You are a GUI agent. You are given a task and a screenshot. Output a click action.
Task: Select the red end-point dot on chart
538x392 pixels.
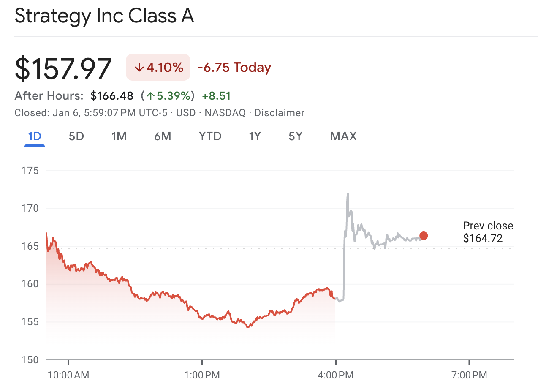click(x=424, y=236)
